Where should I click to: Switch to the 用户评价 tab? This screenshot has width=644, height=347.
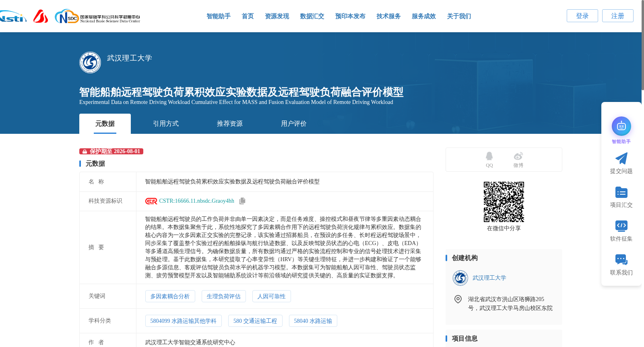pyautogui.click(x=294, y=124)
